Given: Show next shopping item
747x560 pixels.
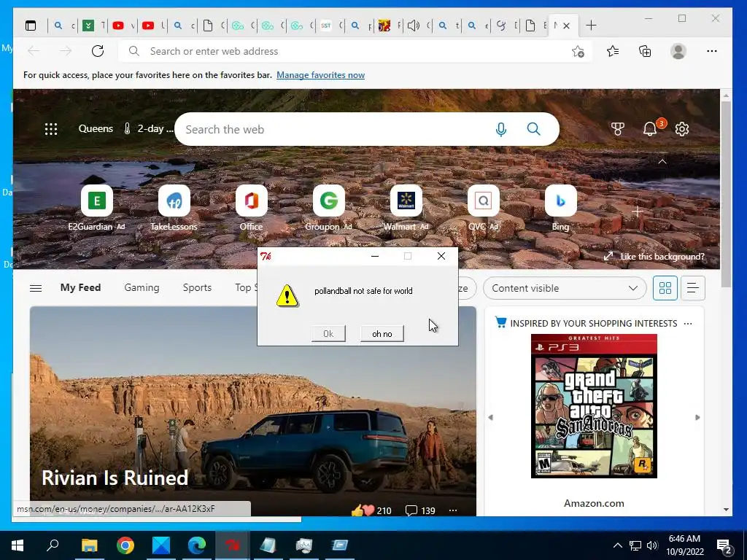Looking at the screenshot, I should (697, 418).
